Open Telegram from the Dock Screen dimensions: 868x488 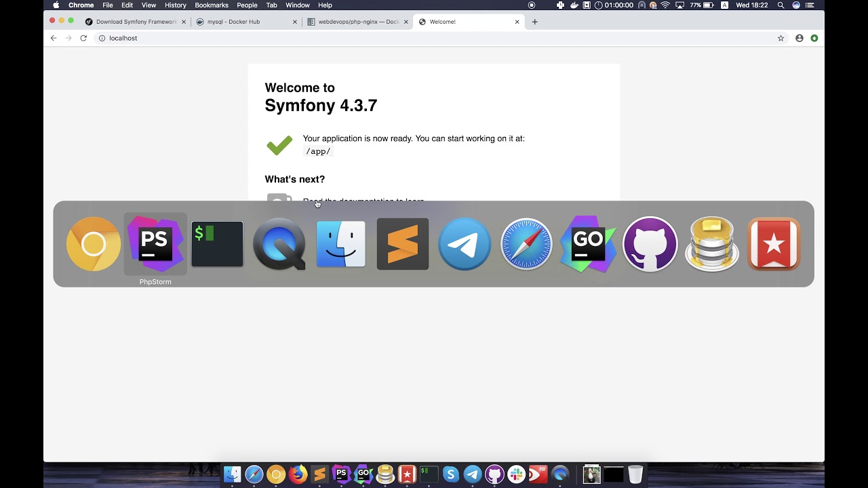pos(473,474)
